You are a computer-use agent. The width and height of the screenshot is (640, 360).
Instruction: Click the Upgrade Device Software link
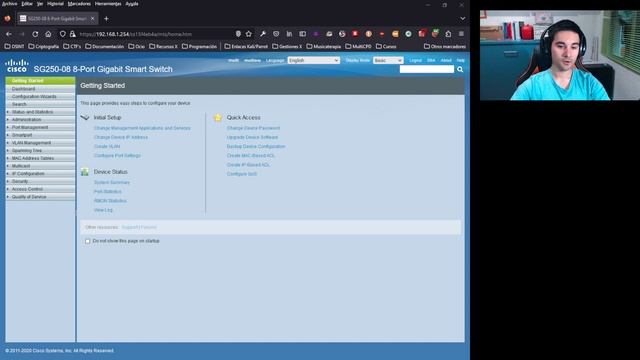pyautogui.click(x=252, y=137)
